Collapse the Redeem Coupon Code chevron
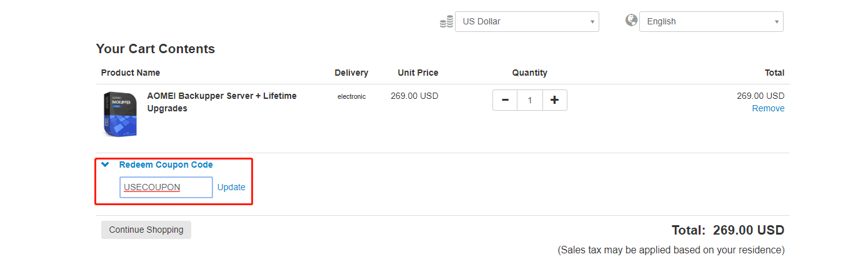This screenshot has height=279, width=868. 105,165
